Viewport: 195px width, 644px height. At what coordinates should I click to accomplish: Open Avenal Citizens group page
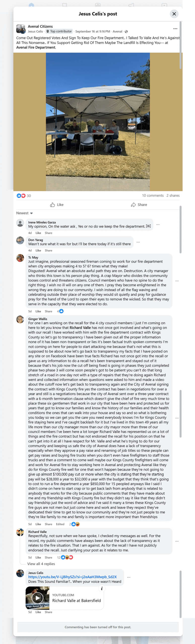pyautogui.click(x=40, y=26)
